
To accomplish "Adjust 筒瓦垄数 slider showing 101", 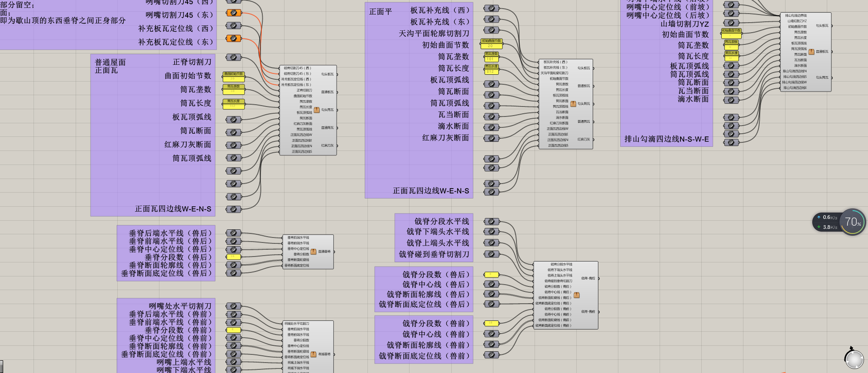I will 492,57.
